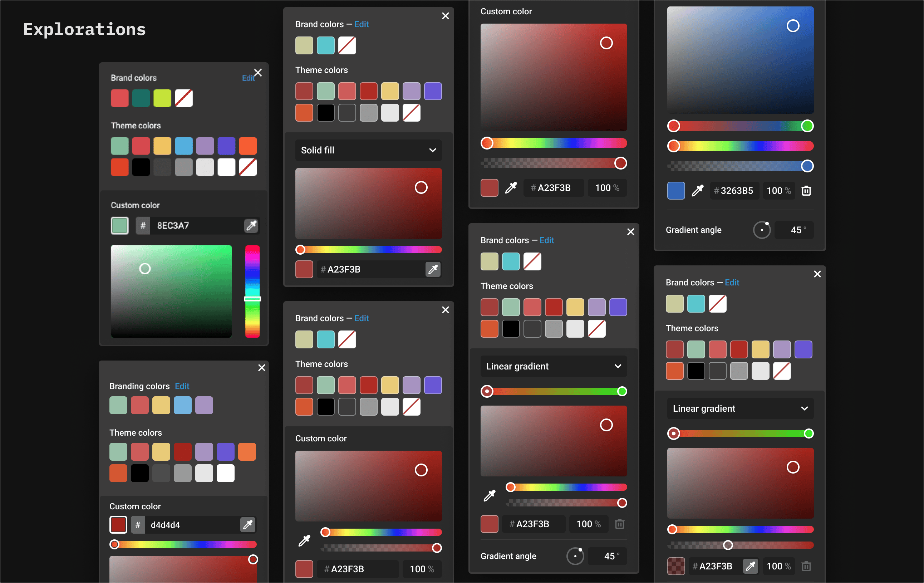
Task: Click eyedropper inside the d4d4d4 hex field
Action: coord(248,524)
